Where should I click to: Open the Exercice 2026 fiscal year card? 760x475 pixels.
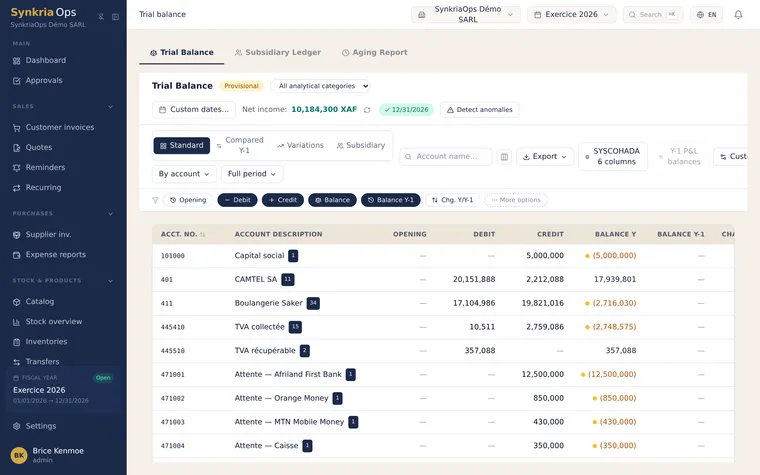pos(63,390)
